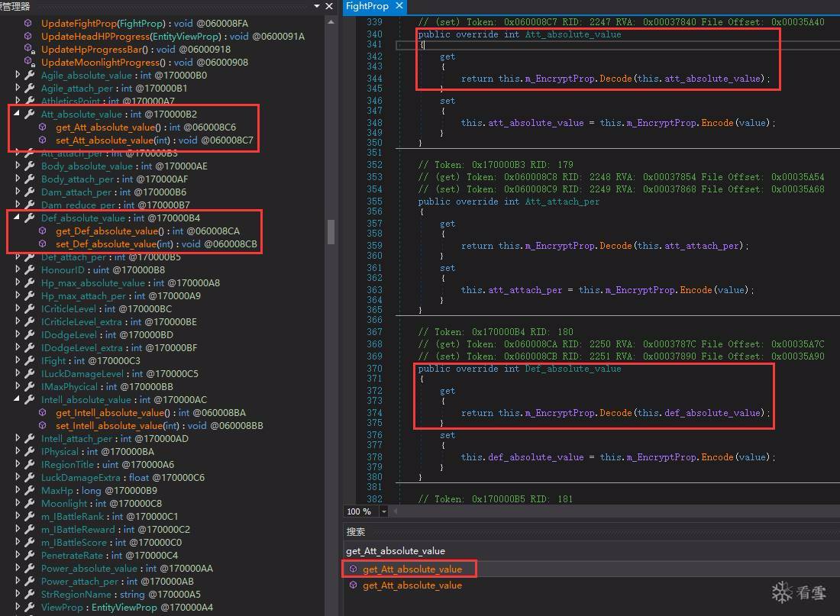Click the cube icon beside get_Intell_absolute_value
The height and width of the screenshot is (616, 840).
tap(42, 413)
